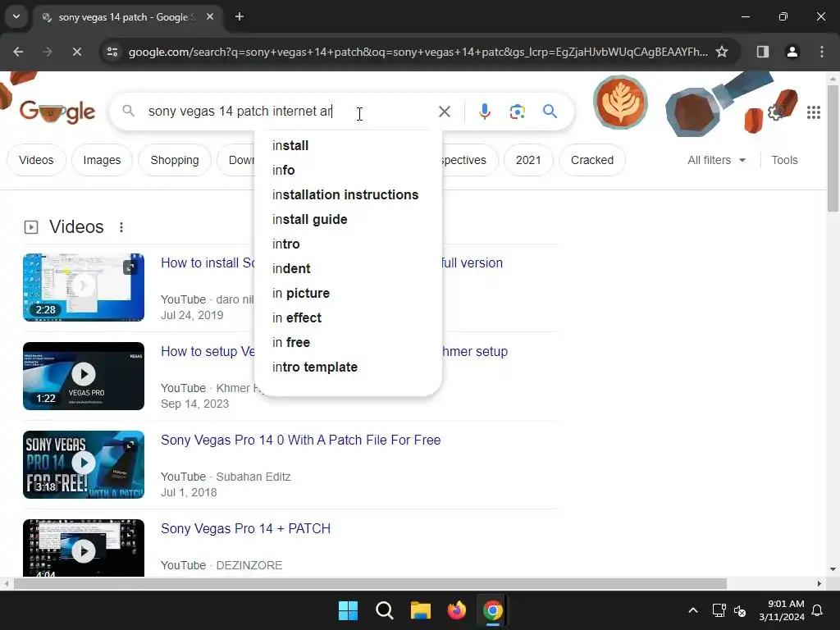The width and height of the screenshot is (840, 630).
Task: Go back to the previous page
Action: coord(18,52)
